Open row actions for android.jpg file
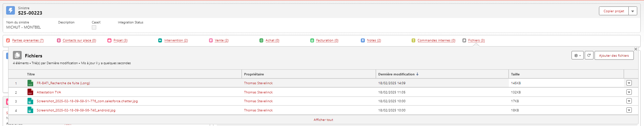Viewport: 644px width, 126px height. click(629, 110)
